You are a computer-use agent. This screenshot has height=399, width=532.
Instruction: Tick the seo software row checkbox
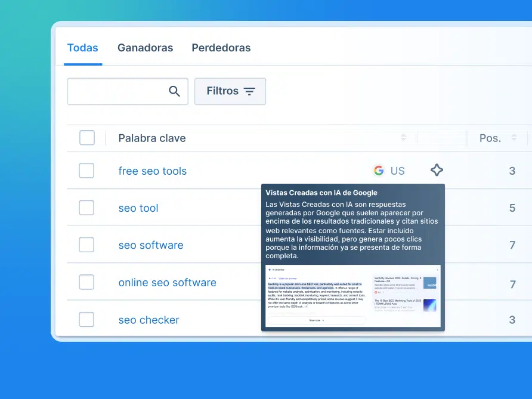(x=87, y=245)
